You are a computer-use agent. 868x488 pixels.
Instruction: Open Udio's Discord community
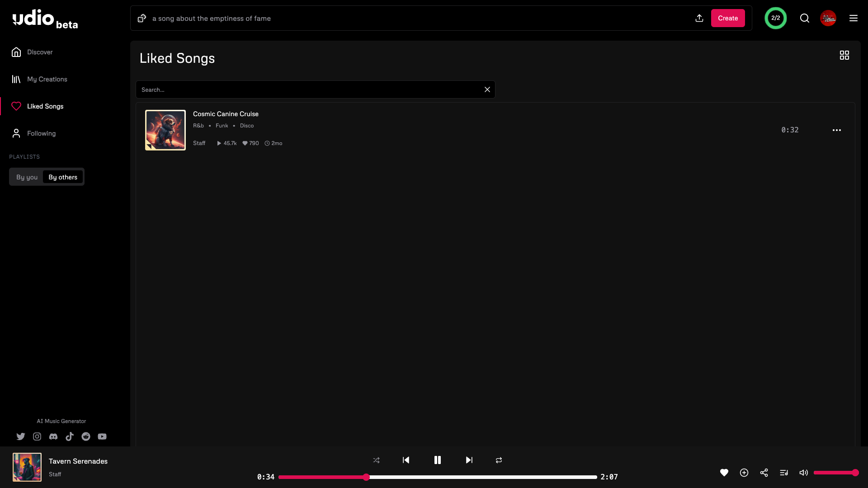point(53,436)
